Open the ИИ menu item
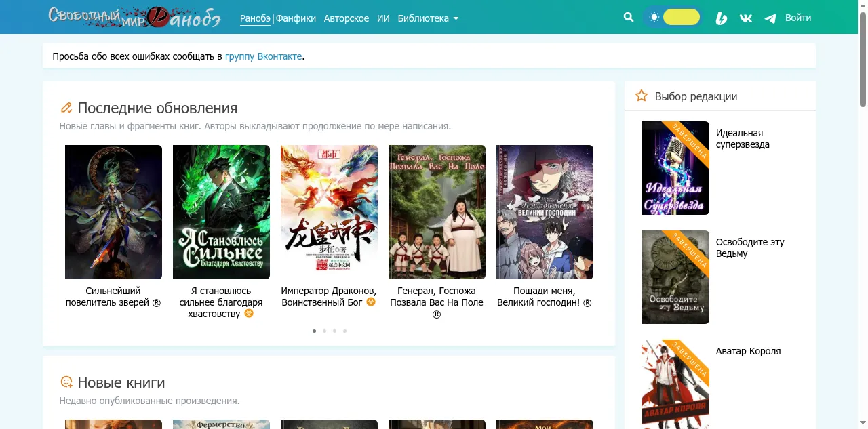This screenshot has height=429, width=868. 383,18
